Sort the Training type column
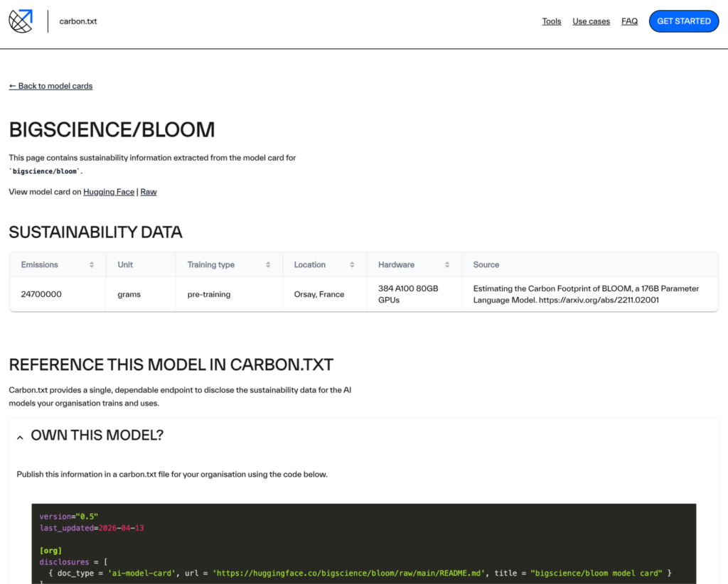The width and height of the screenshot is (728, 584). [269, 264]
